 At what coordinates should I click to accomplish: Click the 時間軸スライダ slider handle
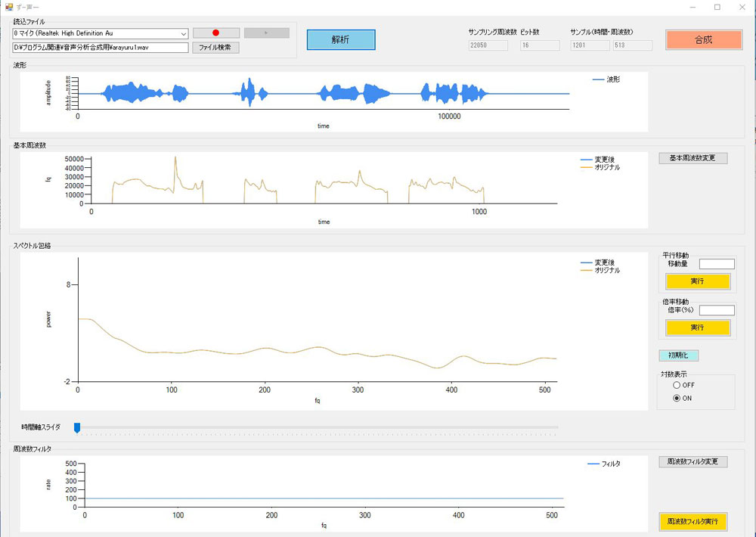[77, 428]
